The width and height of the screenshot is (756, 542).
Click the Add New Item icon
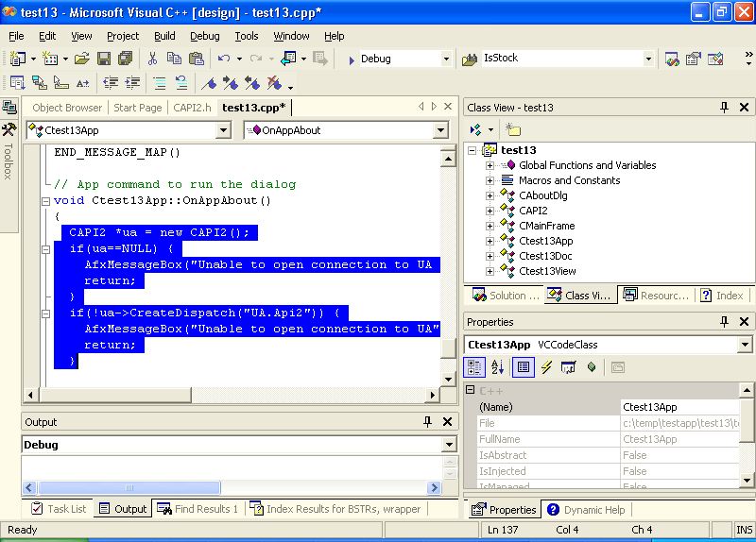pyautogui.click(x=50, y=59)
